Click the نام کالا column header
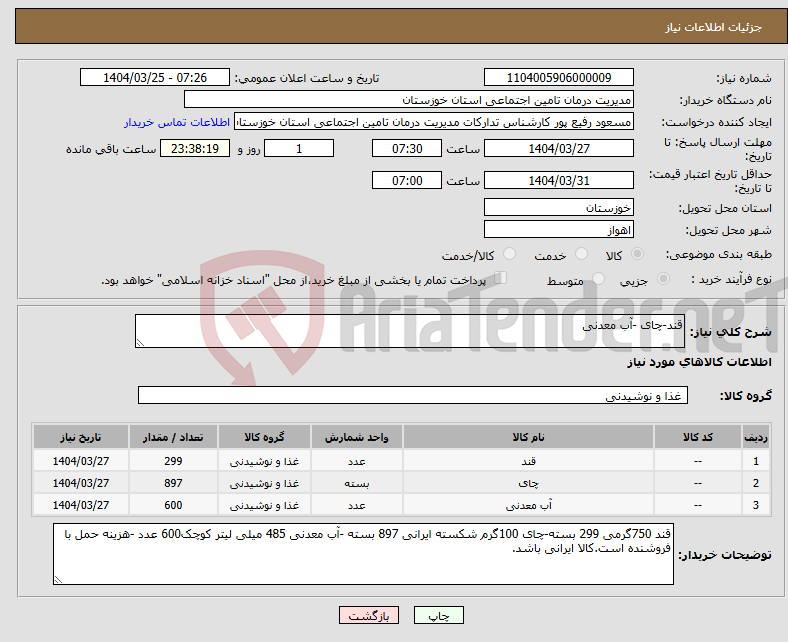The width and height of the screenshot is (788, 642). (528, 437)
